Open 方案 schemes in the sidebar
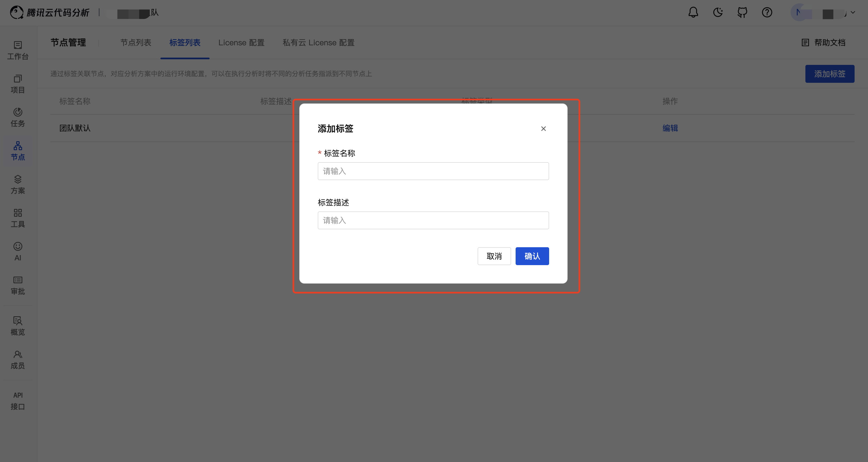This screenshot has width=868, height=462. [x=18, y=185]
